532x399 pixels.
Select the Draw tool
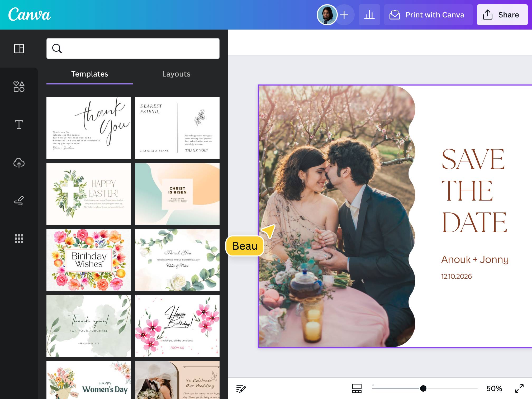pos(19,201)
